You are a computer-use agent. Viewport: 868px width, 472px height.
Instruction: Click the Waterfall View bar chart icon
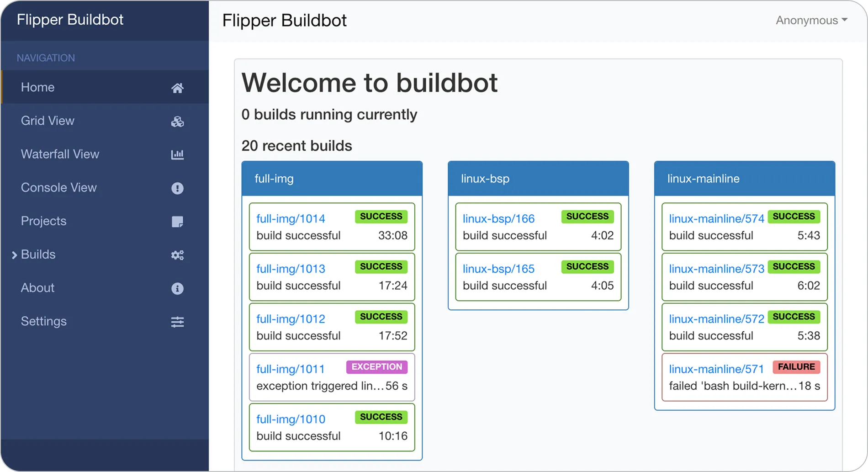pos(177,154)
